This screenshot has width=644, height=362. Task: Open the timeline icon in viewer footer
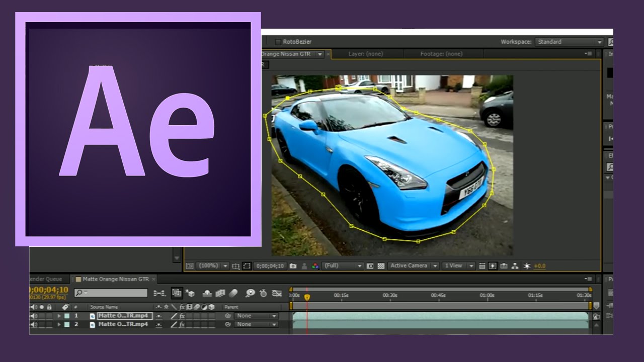pyautogui.click(x=504, y=266)
